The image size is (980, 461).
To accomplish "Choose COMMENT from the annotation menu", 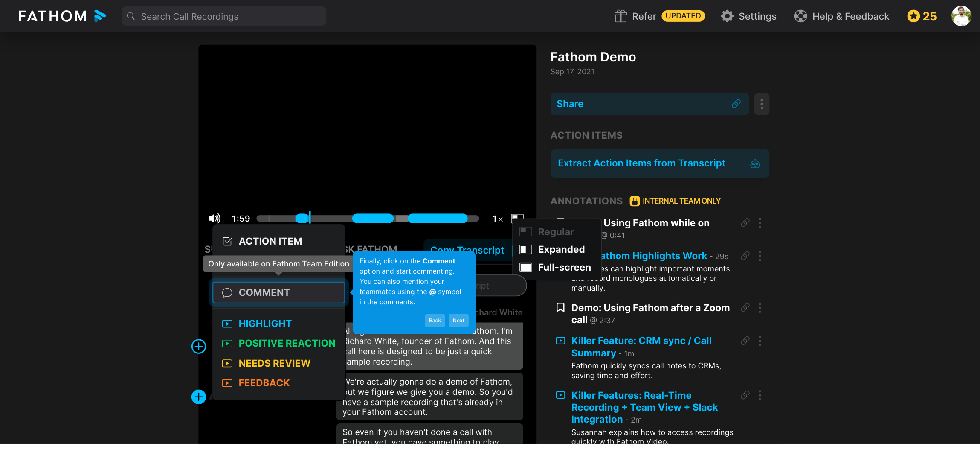I will pyautogui.click(x=278, y=292).
